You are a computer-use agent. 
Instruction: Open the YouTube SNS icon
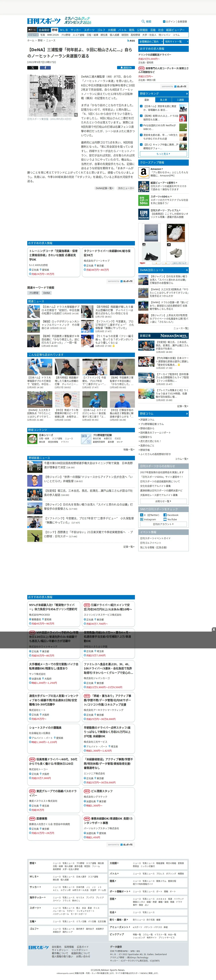click(165, 519)
